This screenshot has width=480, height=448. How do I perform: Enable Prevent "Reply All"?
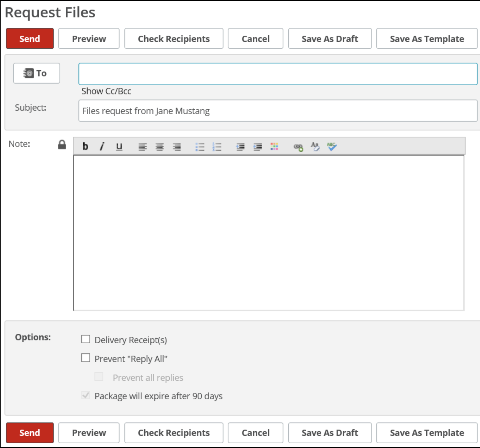pos(86,358)
